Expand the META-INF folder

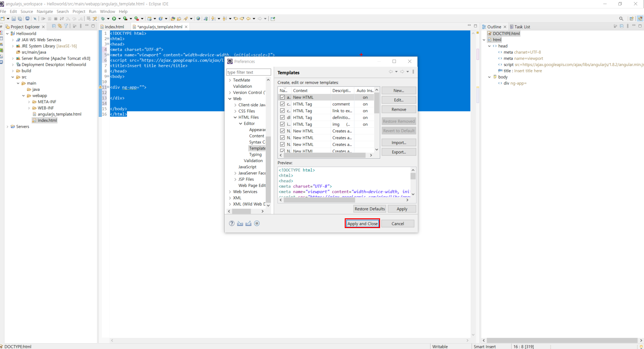tap(29, 102)
